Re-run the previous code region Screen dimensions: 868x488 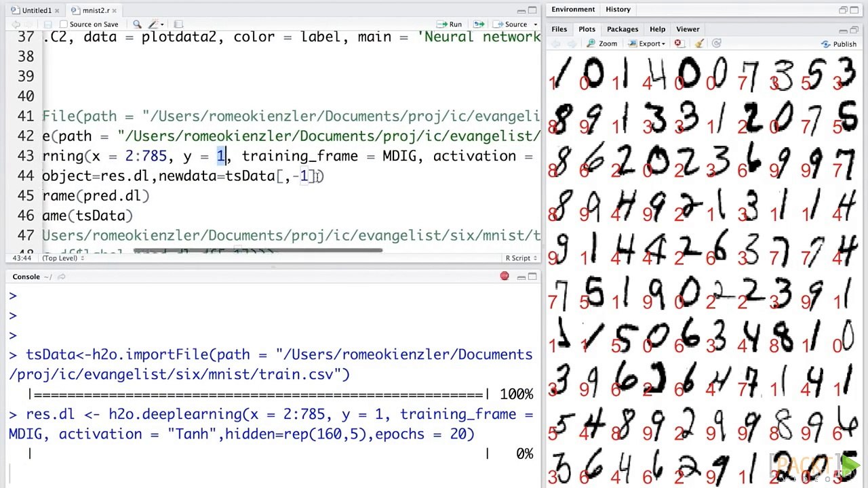480,24
